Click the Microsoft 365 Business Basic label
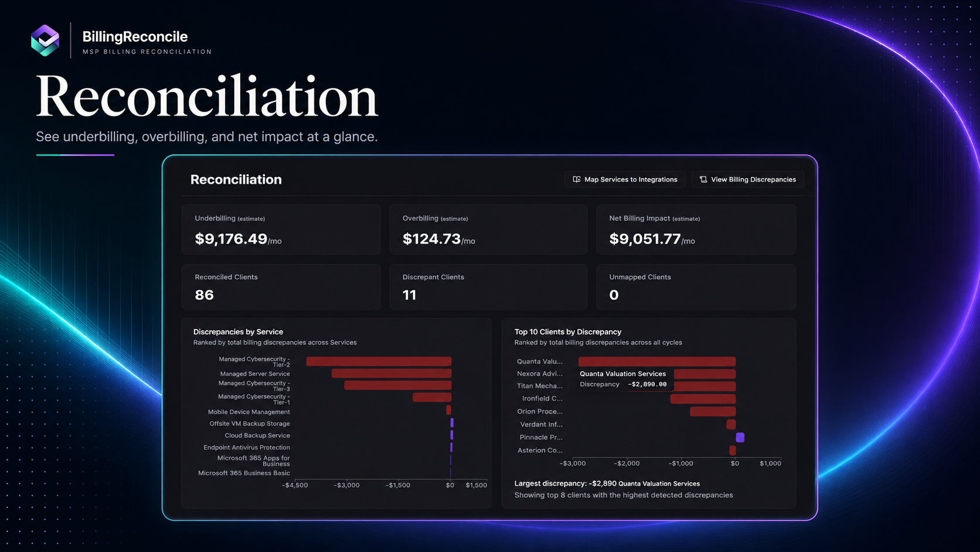 pos(244,473)
